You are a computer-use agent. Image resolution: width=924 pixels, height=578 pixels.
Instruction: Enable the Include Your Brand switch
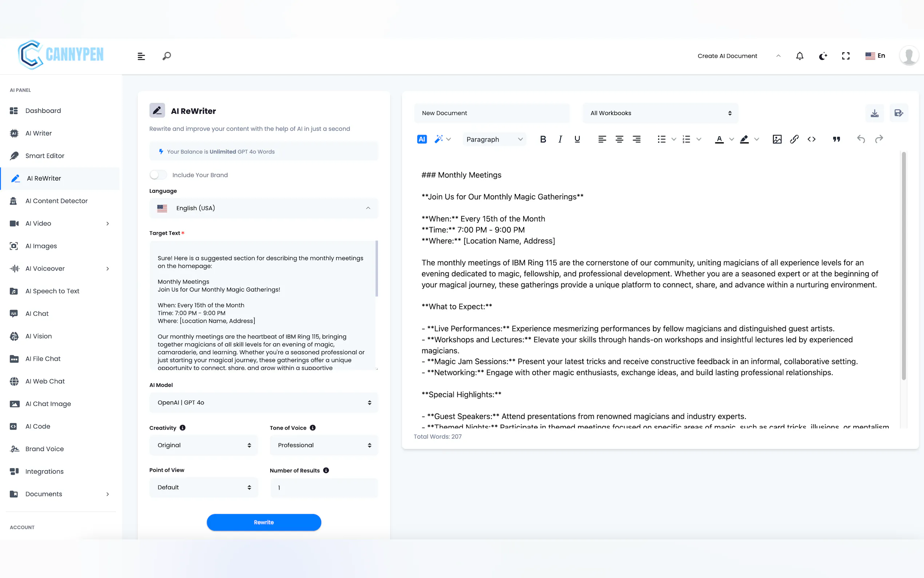[158, 175]
